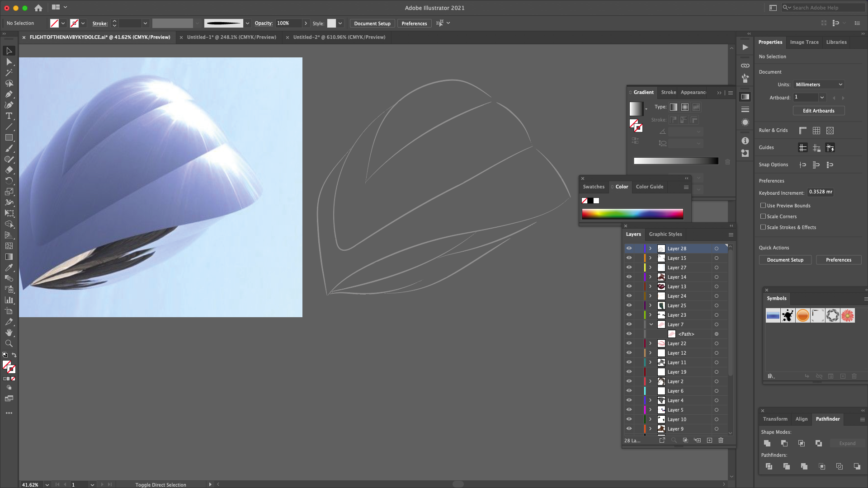The width and height of the screenshot is (868, 488).
Task: Select the Rectangle tool
Action: (9, 138)
